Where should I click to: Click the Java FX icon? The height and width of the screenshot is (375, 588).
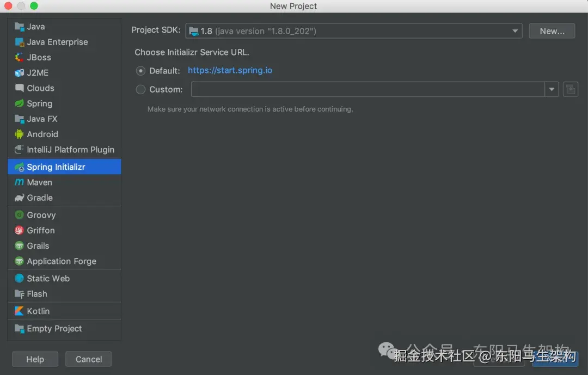(x=19, y=119)
